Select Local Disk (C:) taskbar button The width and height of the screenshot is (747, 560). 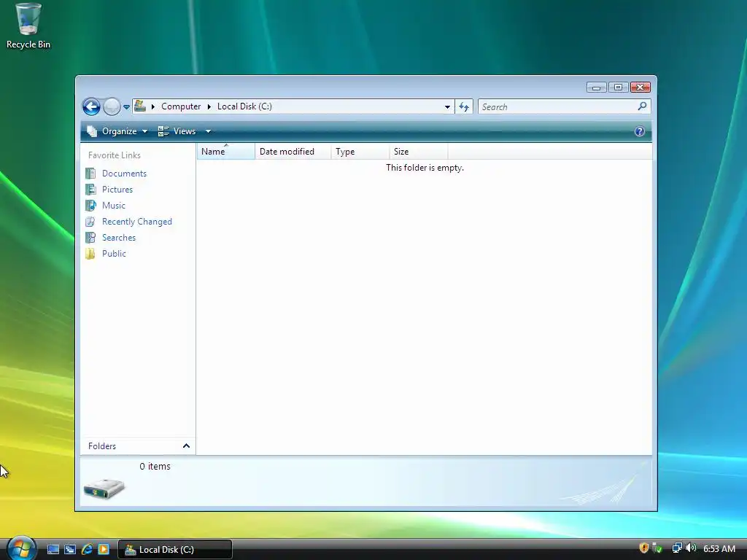click(175, 550)
